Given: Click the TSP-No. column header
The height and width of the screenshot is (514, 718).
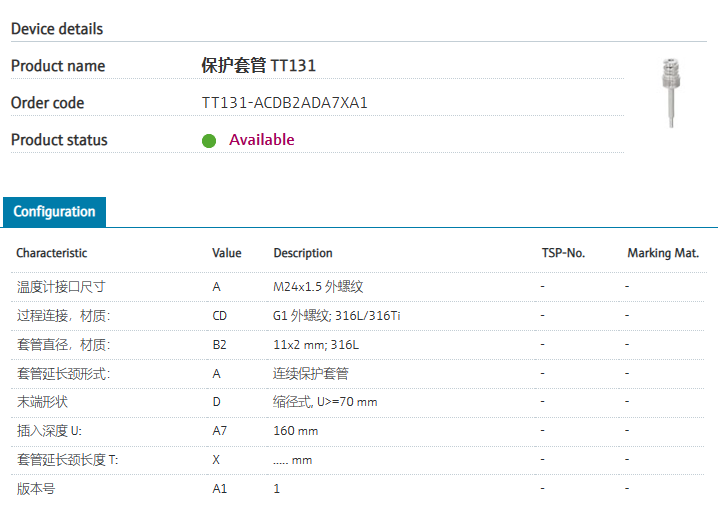Looking at the screenshot, I should (x=562, y=253).
